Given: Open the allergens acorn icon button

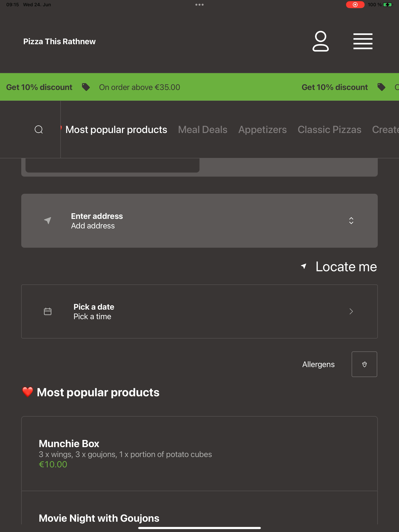Looking at the screenshot, I should (364, 364).
